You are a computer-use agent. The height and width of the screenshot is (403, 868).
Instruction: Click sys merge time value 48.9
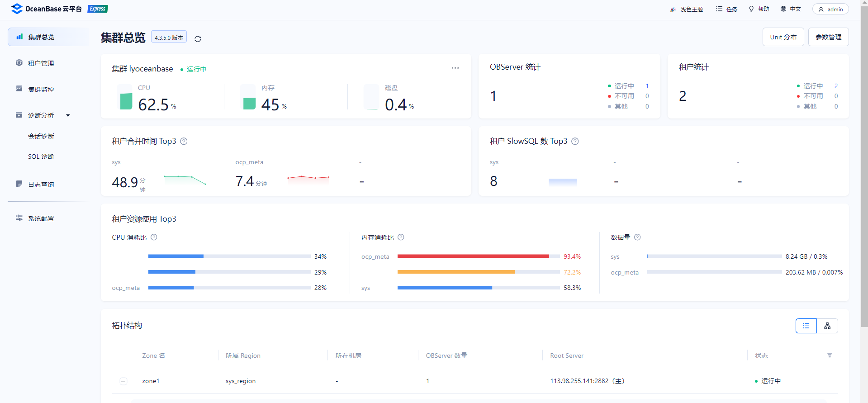(125, 182)
